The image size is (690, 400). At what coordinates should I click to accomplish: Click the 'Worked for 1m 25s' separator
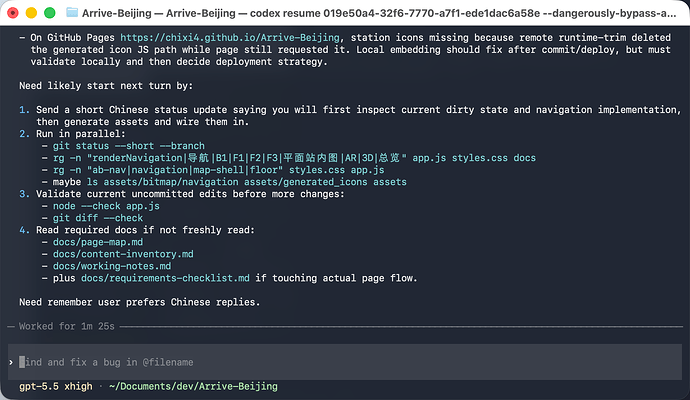pyautogui.click(x=345, y=327)
